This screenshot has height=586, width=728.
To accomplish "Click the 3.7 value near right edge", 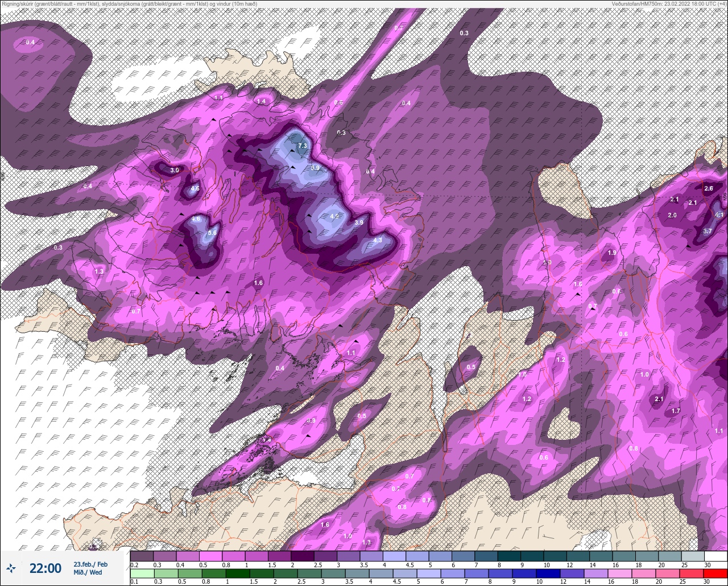I will point(708,231).
